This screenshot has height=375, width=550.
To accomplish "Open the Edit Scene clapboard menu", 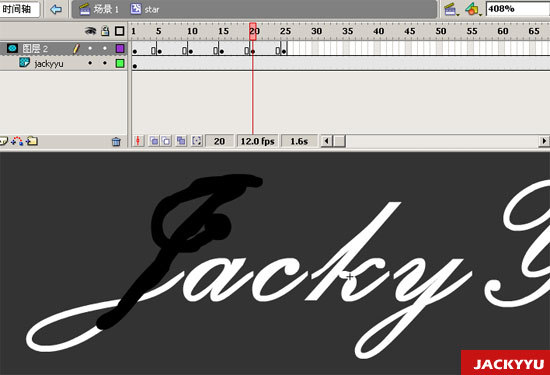I will click(x=451, y=9).
